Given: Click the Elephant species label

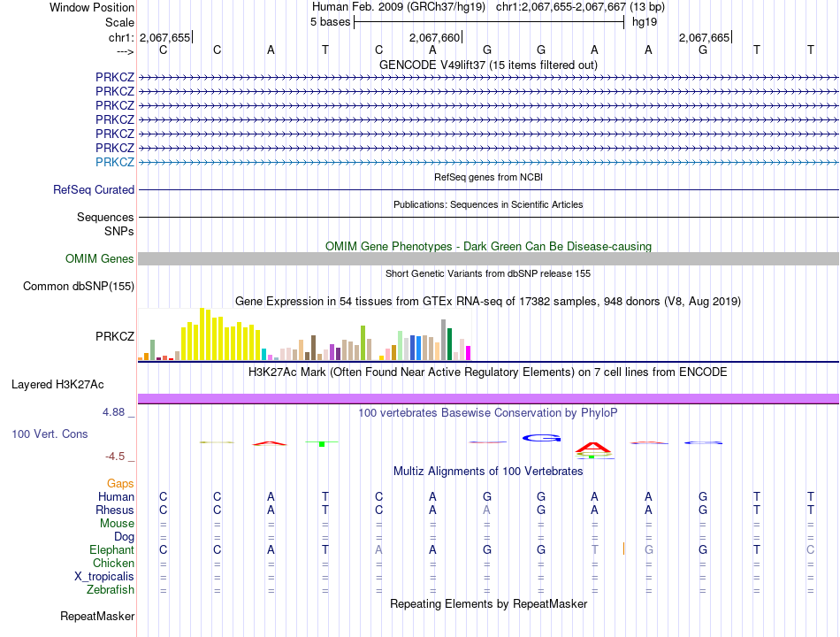Looking at the screenshot, I should (x=111, y=550).
